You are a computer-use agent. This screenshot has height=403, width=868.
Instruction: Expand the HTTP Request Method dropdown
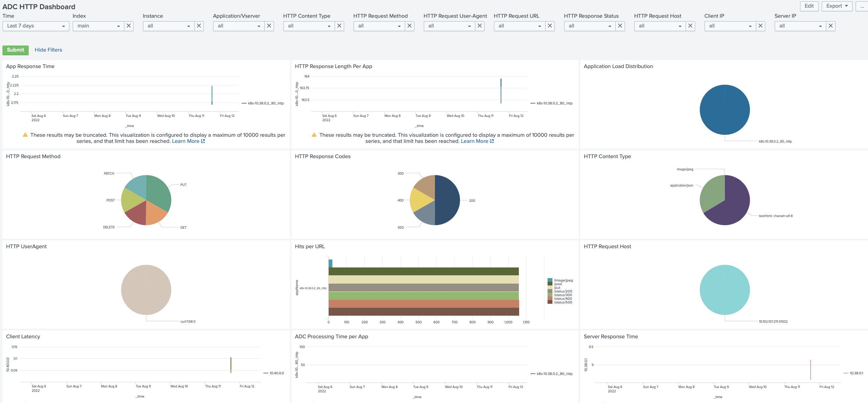(x=379, y=26)
